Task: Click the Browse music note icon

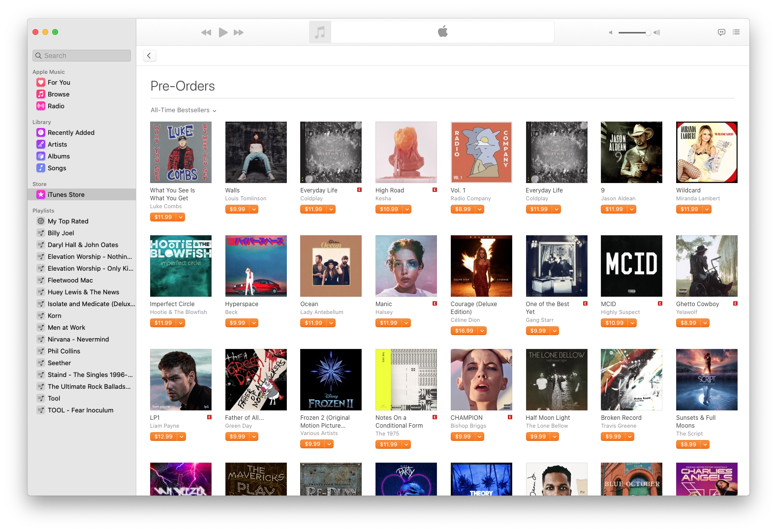Action: pyautogui.click(x=41, y=94)
